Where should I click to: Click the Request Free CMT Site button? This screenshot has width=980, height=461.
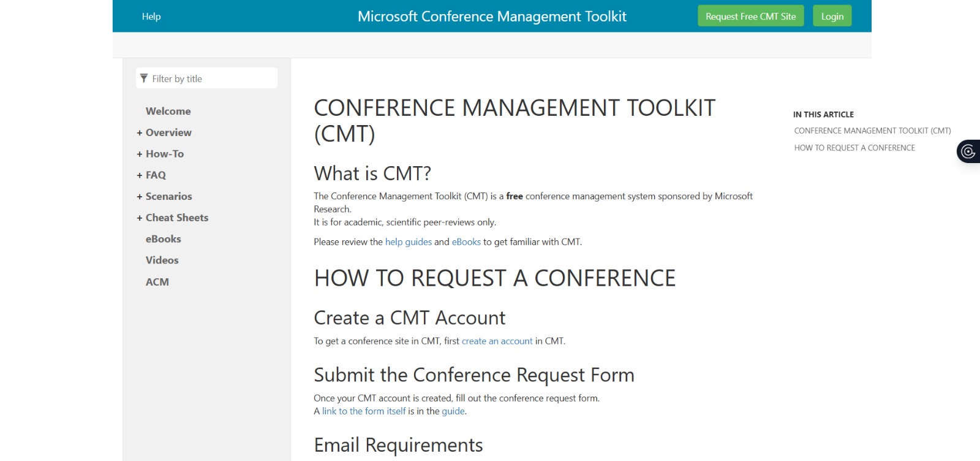(x=751, y=17)
